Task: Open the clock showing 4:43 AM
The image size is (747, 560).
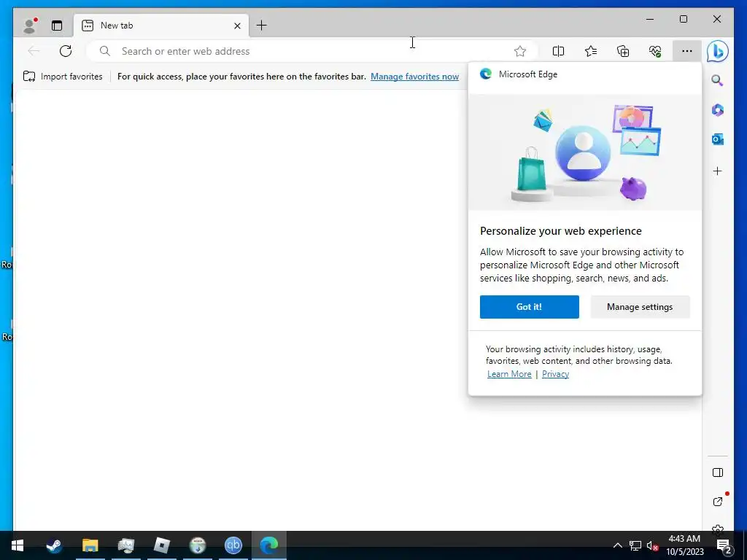Action: (x=684, y=545)
